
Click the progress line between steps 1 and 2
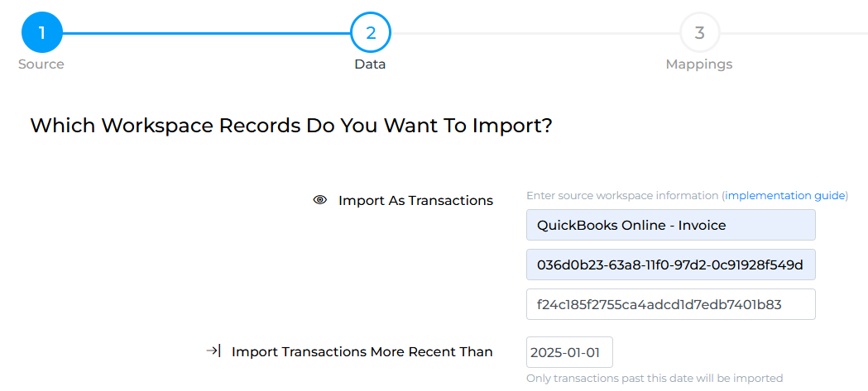(207, 33)
